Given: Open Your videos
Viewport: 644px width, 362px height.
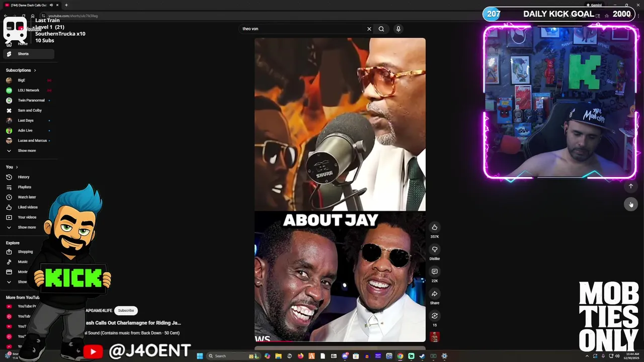Looking at the screenshot, I should 28,217.
